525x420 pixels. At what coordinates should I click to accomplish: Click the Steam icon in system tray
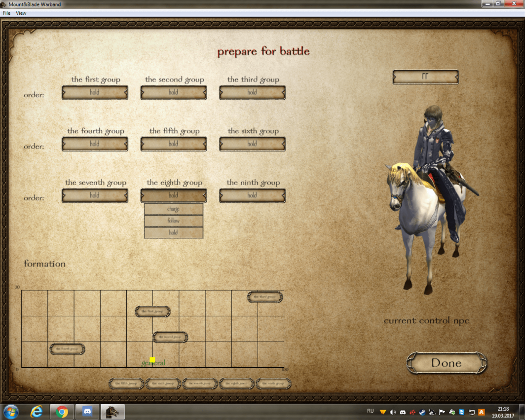(x=422, y=412)
